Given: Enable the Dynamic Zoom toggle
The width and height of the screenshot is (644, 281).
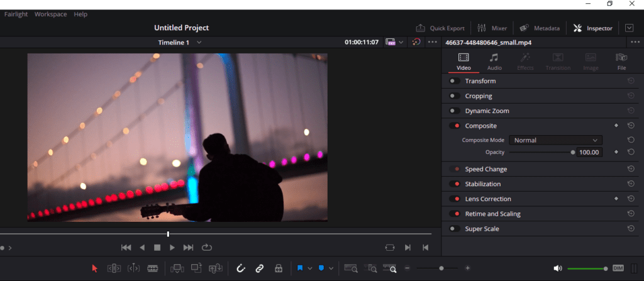Looking at the screenshot, I should coord(454,111).
